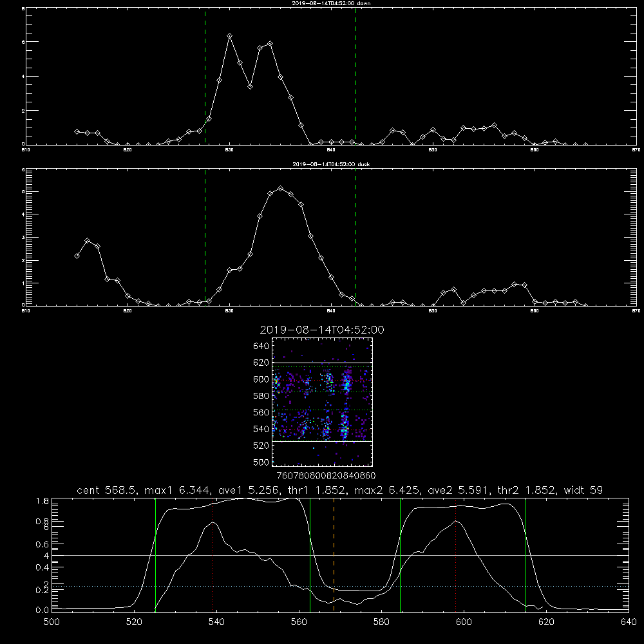Screen dimensions: 644x644
Task: Click the green vertical line near 585 in the bottom plot
Action: pos(400,555)
